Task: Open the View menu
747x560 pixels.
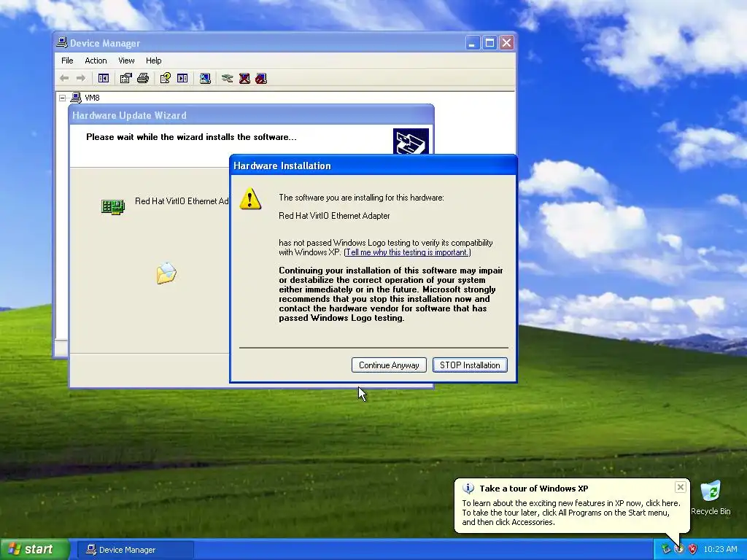Action: [x=126, y=61]
